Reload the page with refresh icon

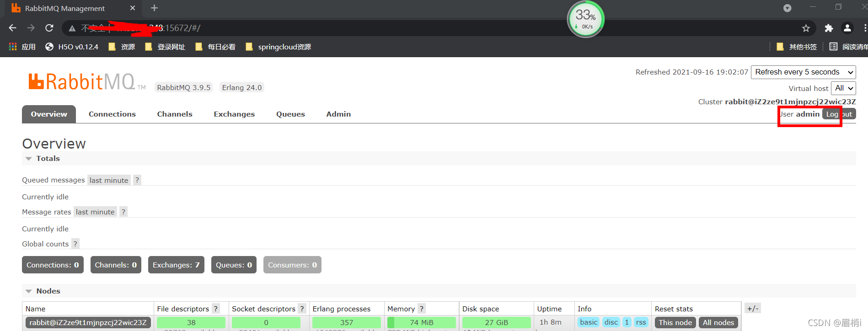[x=49, y=28]
